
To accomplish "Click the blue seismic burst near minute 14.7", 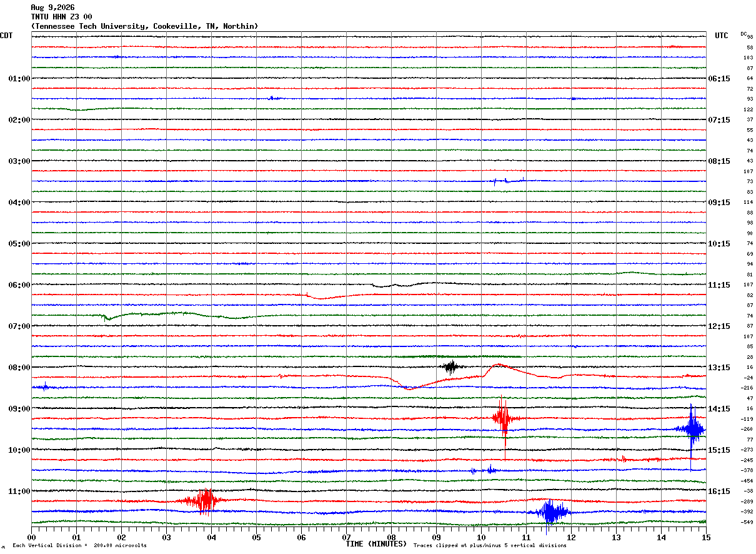I will click(690, 430).
